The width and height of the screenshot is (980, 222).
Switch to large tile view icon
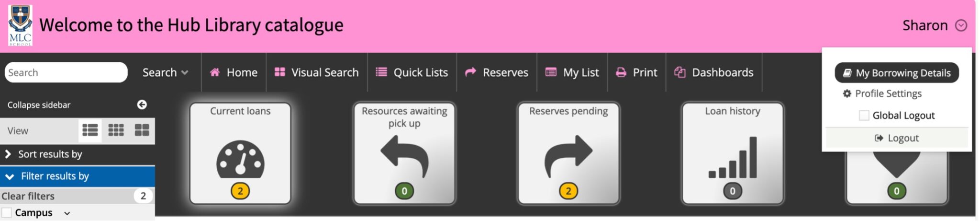tap(142, 130)
